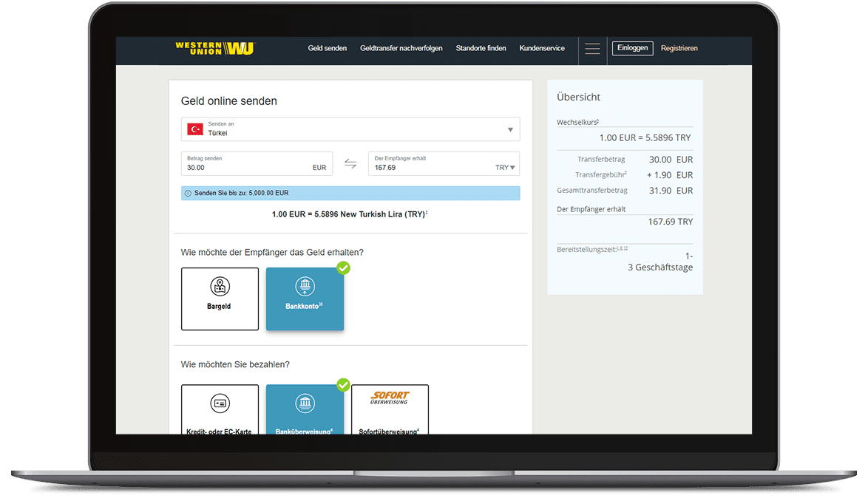Screen dimensions: 868x501
Task: Click the info icon in blue banner
Action: click(x=188, y=193)
